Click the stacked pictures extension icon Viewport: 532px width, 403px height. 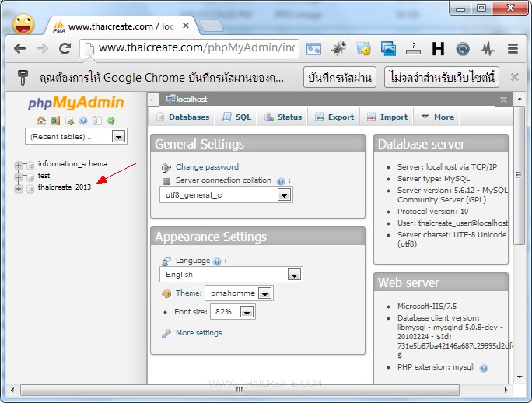[388, 48]
